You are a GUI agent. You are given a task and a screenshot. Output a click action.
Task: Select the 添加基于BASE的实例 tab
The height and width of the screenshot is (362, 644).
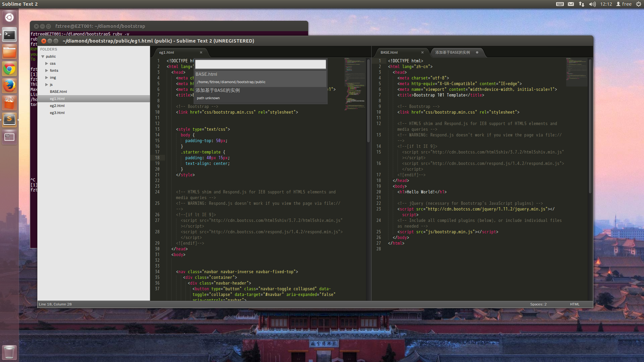452,53
